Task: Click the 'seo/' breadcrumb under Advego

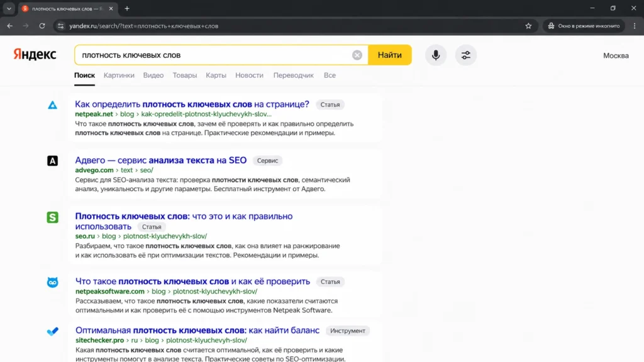Action: pyautogui.click(x=147, y=170)
